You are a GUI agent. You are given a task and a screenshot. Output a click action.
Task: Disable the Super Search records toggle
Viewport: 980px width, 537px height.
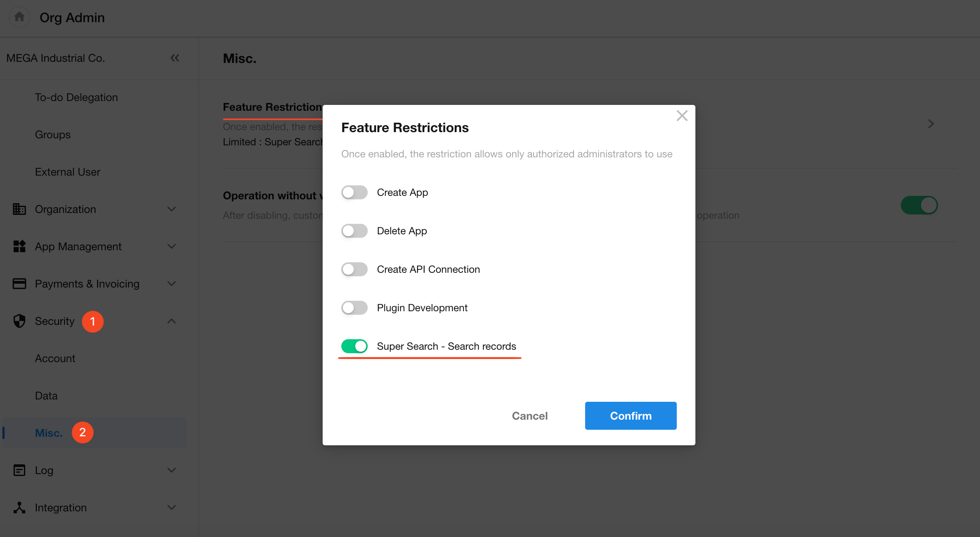click(354, 346)
